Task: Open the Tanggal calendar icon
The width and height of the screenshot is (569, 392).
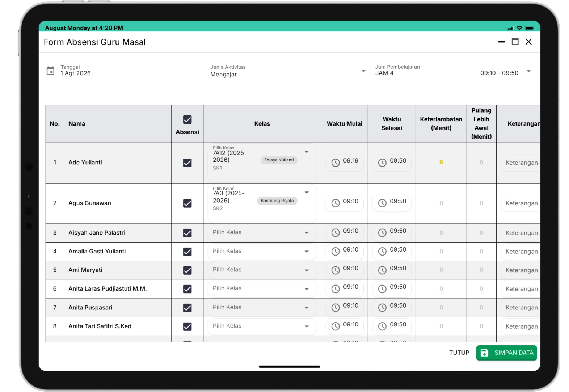Action: click(50, 71)
